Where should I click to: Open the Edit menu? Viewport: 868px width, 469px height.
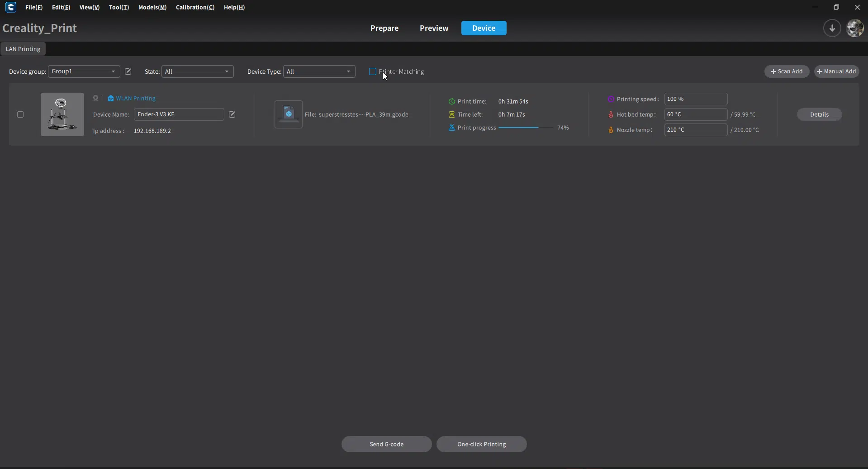(x=61, y=7)
